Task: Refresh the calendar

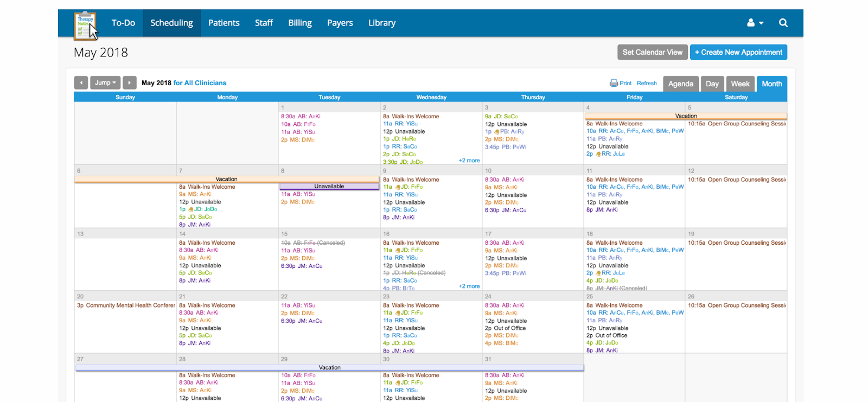Action: click(647, 83)
